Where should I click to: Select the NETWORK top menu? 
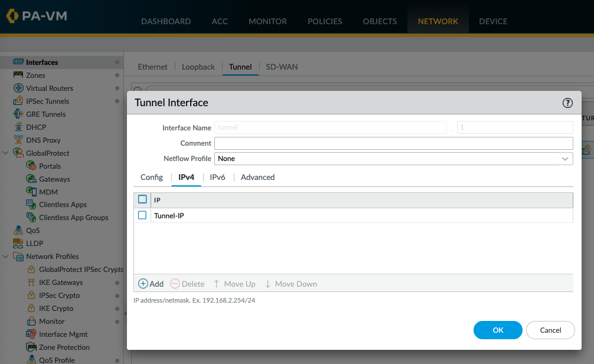pos(438,22)
